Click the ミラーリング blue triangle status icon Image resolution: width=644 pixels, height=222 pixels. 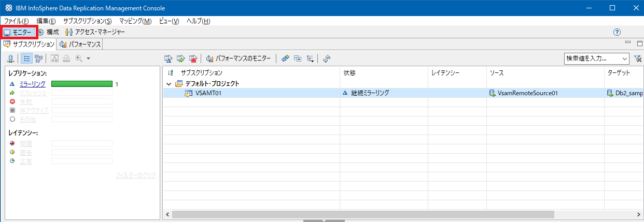click(12, 84)
